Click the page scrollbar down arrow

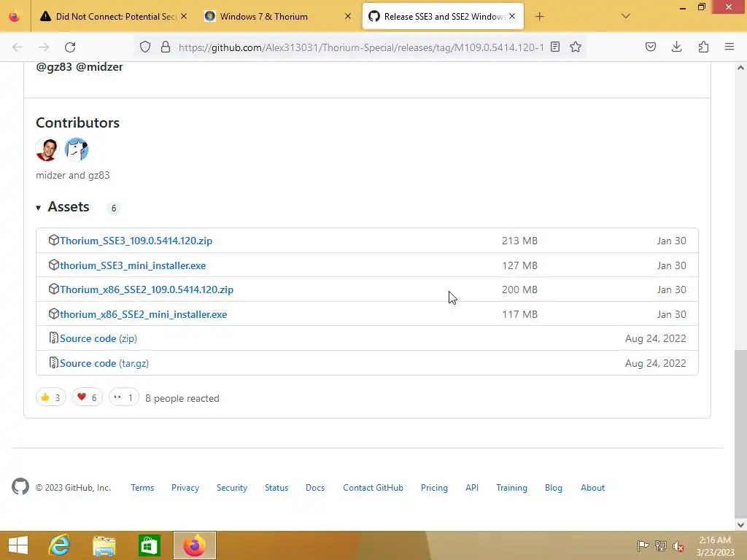[740, 525]
